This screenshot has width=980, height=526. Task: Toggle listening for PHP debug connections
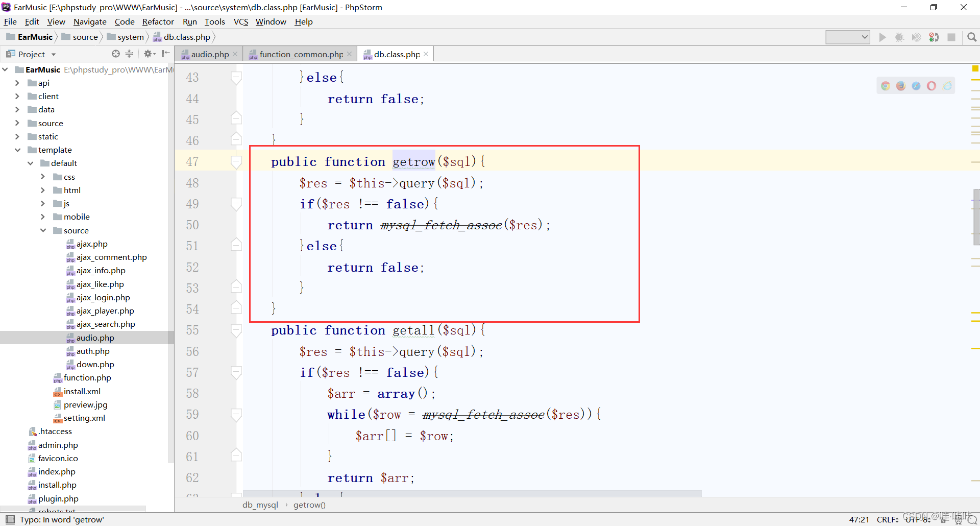point(934,37)
